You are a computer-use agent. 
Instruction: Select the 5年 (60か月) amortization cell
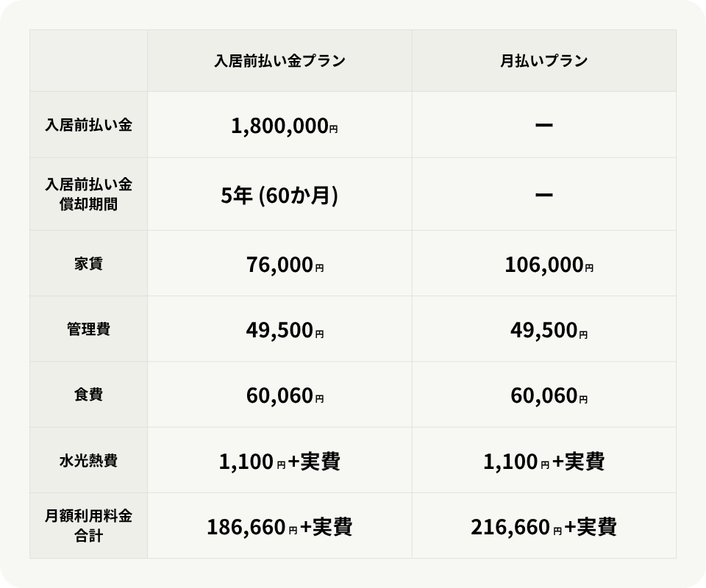point(279,195)
